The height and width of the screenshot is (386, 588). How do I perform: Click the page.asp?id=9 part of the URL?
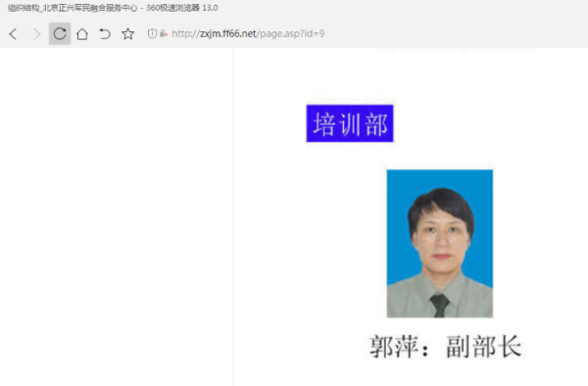coord(292,33)
